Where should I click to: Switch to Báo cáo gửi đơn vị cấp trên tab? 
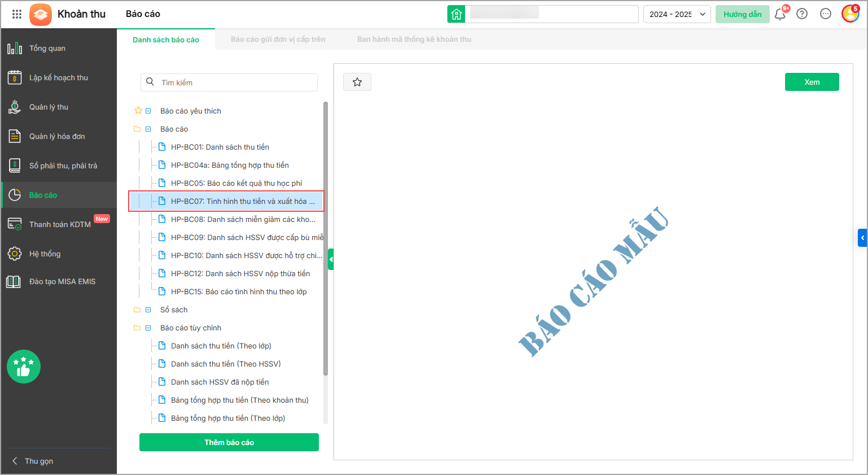click(278, 40)
